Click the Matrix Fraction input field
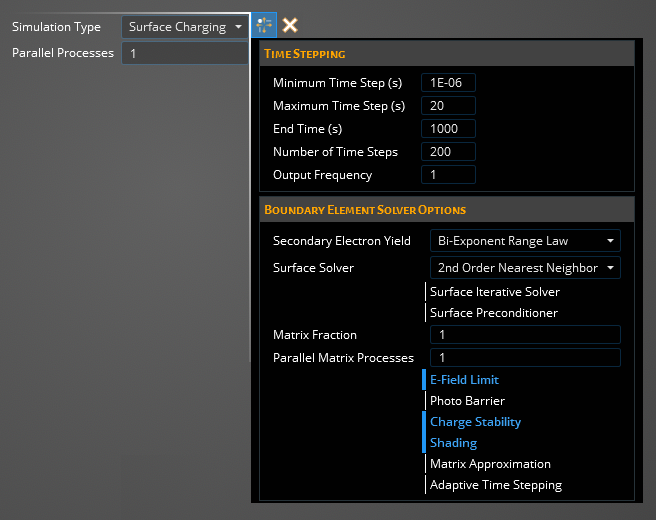Viewport: 656px width, 520px height. (x=525, y=335)
